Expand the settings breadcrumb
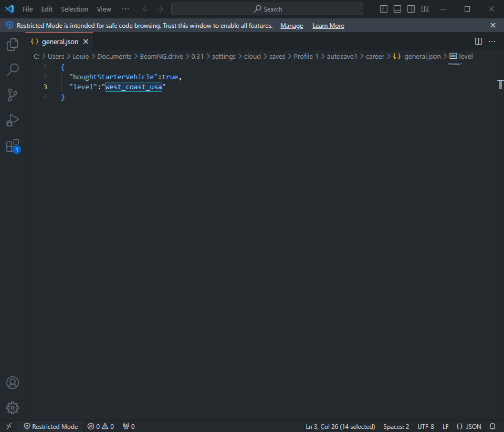Screen dimensions: 504x432 tap(224, 56)
